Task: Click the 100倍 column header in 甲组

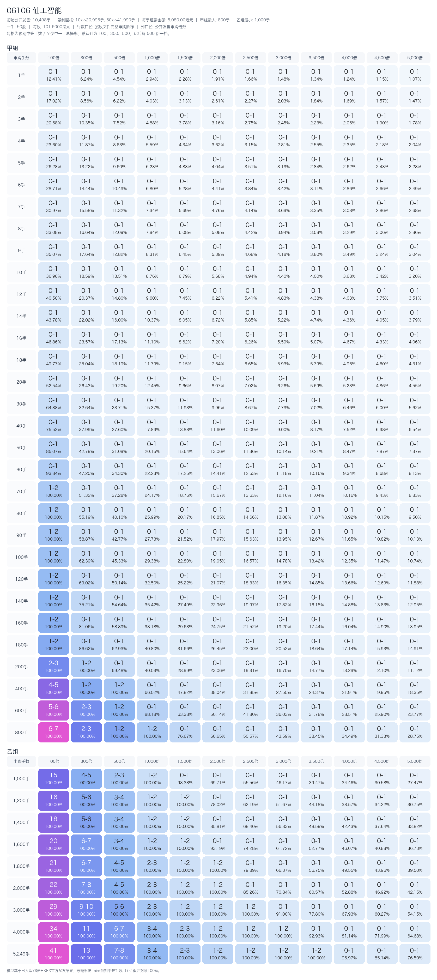Action: coord(53,58)
